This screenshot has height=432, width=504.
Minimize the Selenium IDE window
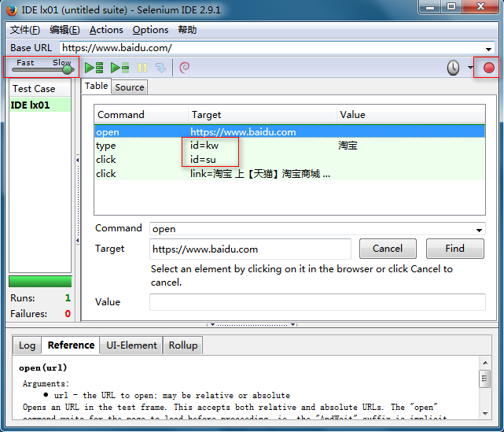coord(430,7)
